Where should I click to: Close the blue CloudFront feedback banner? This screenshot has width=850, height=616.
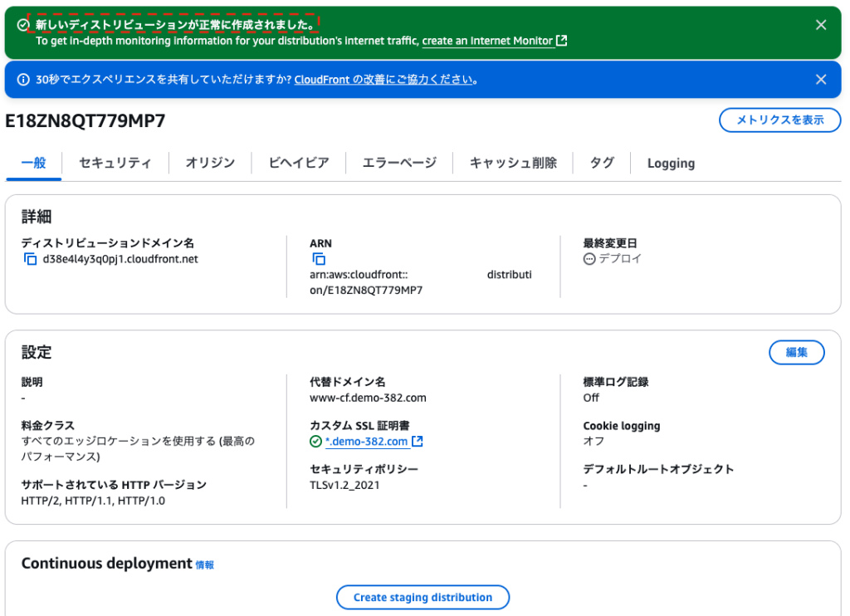tap(821, 80)
